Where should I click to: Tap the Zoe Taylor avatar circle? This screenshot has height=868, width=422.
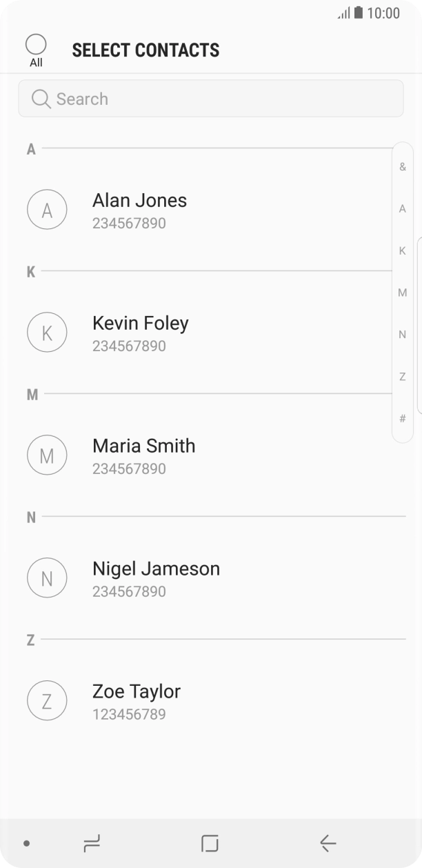coord(47,701)
